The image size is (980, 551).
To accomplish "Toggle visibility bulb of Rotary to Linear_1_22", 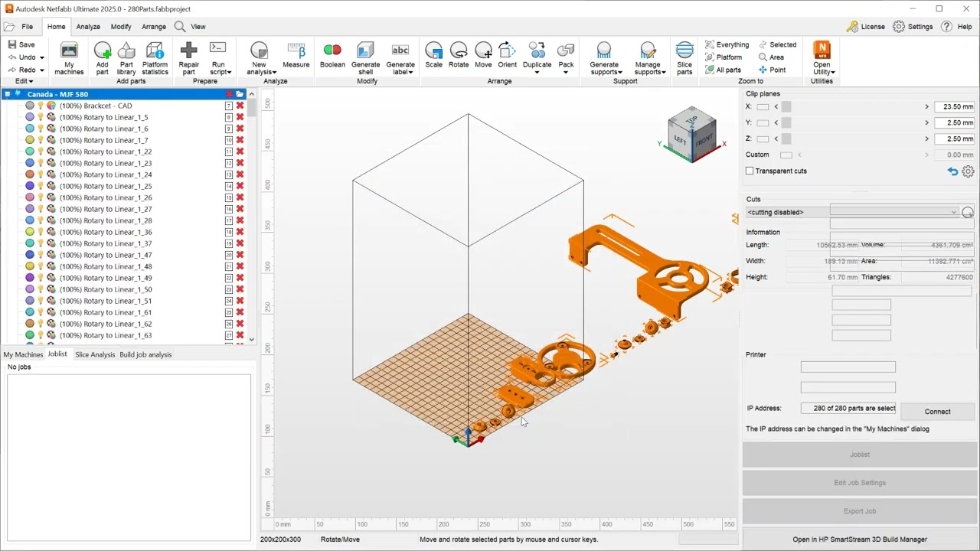I will (x=41, y=152).
